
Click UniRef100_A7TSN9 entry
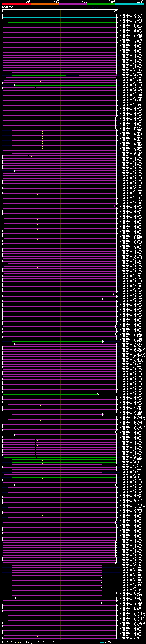click(131, 83)
